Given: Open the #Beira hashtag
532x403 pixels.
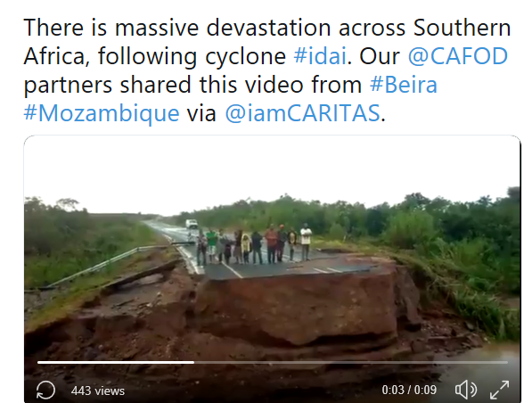Looking at the screenshot, I should [x=404, y=85].
